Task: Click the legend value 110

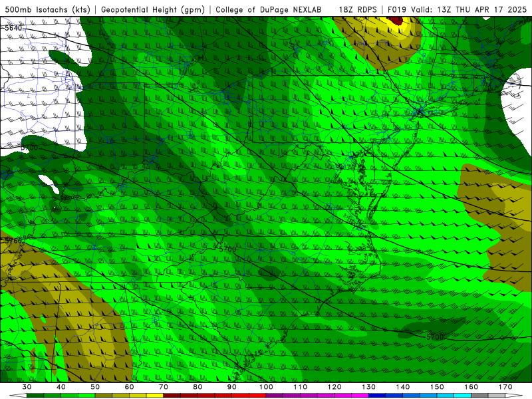Action: pyautogui.click(x=301, y=387)
